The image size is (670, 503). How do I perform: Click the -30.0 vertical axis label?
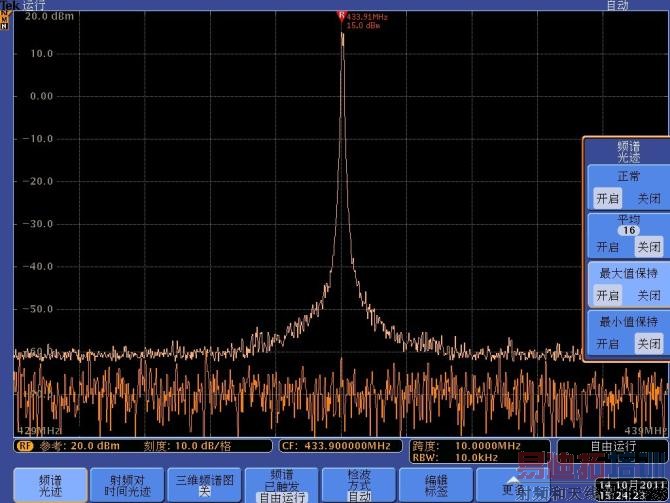click(x=38, y=224)
